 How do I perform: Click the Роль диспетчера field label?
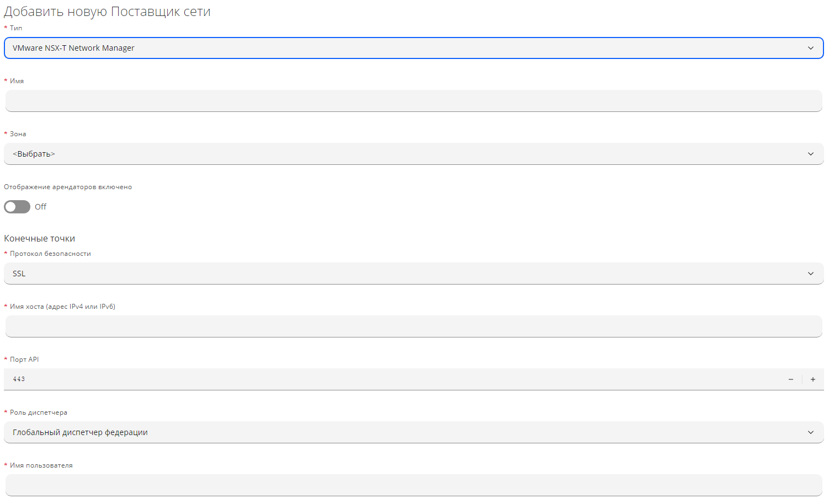(x=39, y=412)
